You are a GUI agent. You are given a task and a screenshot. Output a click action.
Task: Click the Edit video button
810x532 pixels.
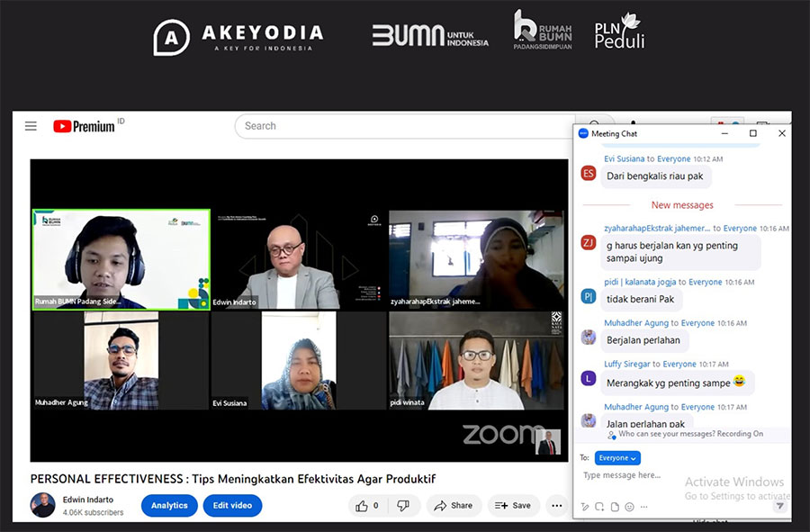tap(232, 506)
